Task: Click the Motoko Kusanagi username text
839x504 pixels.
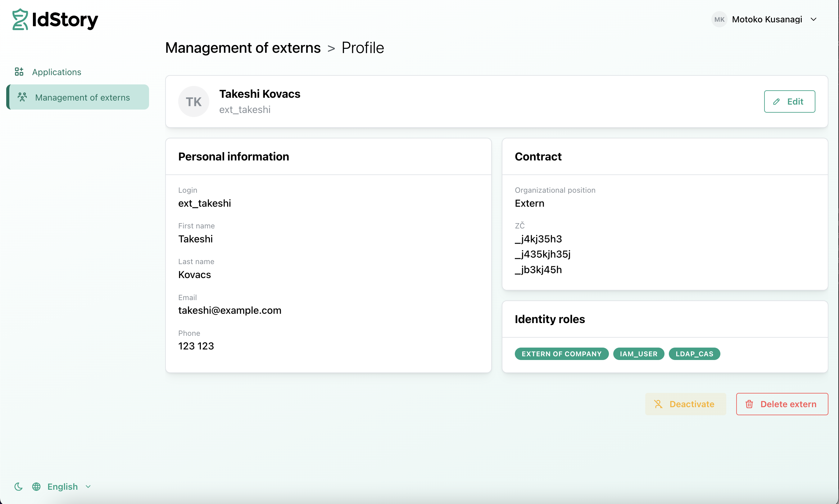Action: 767,19
